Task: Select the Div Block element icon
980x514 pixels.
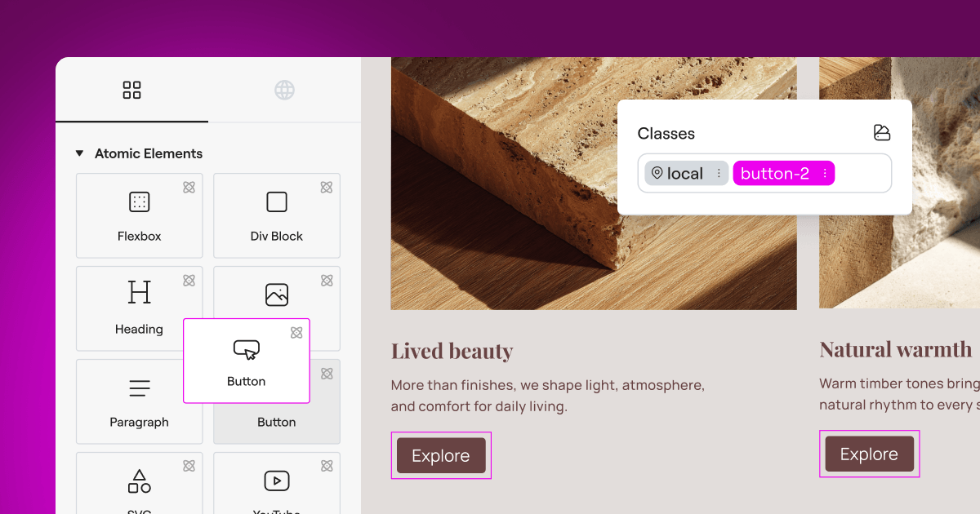Action: pos(276,202)
